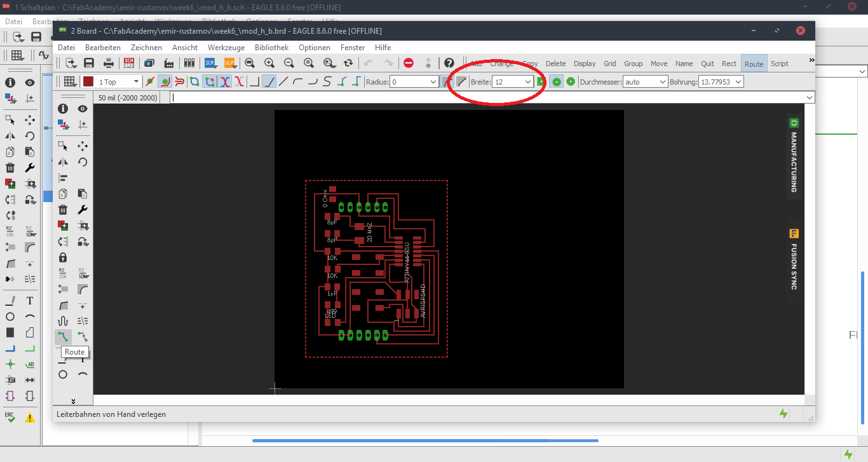The image size is (868, 462).
Task: Click the Grid icon in parameter toolbar
Action: pos(69,81)
